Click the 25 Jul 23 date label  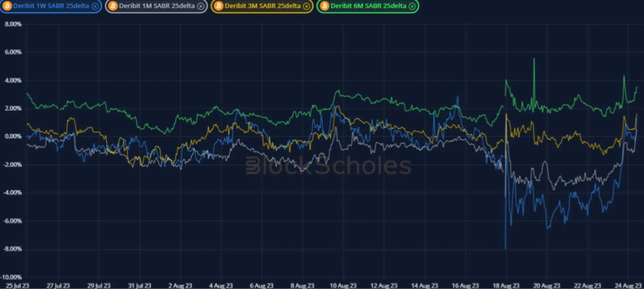[x=18, y=285]
